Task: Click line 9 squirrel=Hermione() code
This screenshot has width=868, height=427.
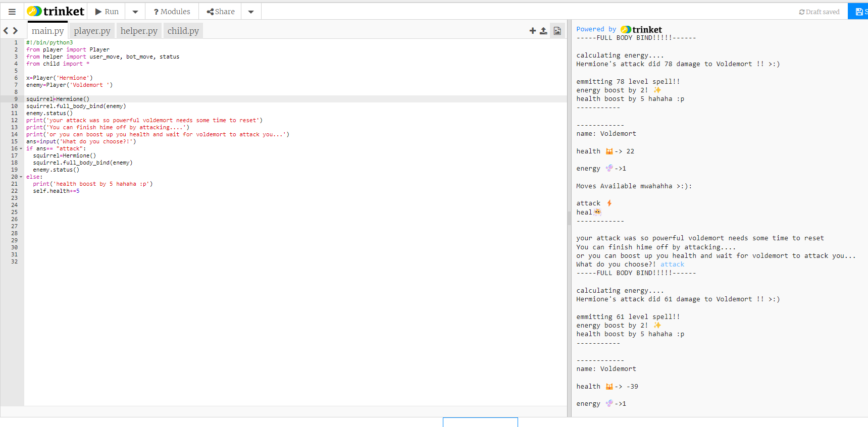Action: [x=58, y=99]
